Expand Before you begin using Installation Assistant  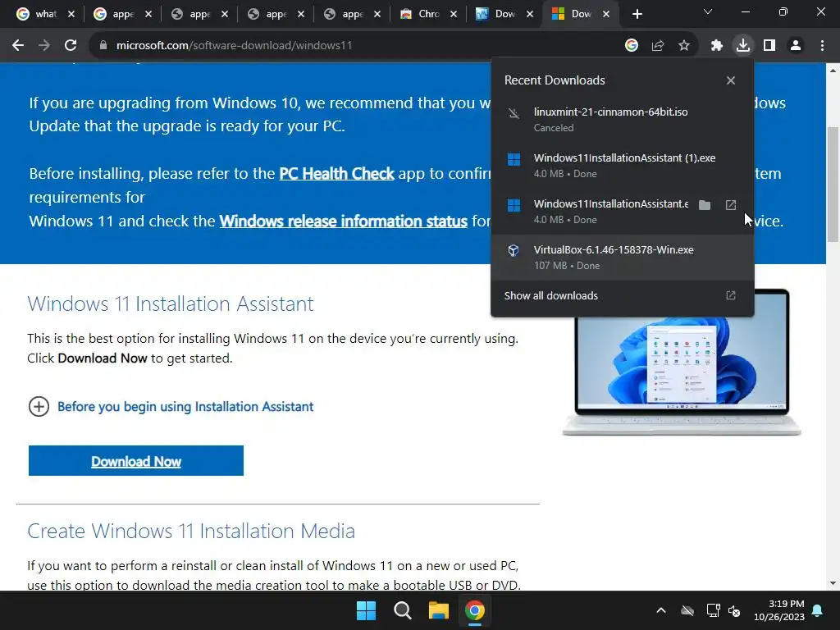[x=185, y=407]
